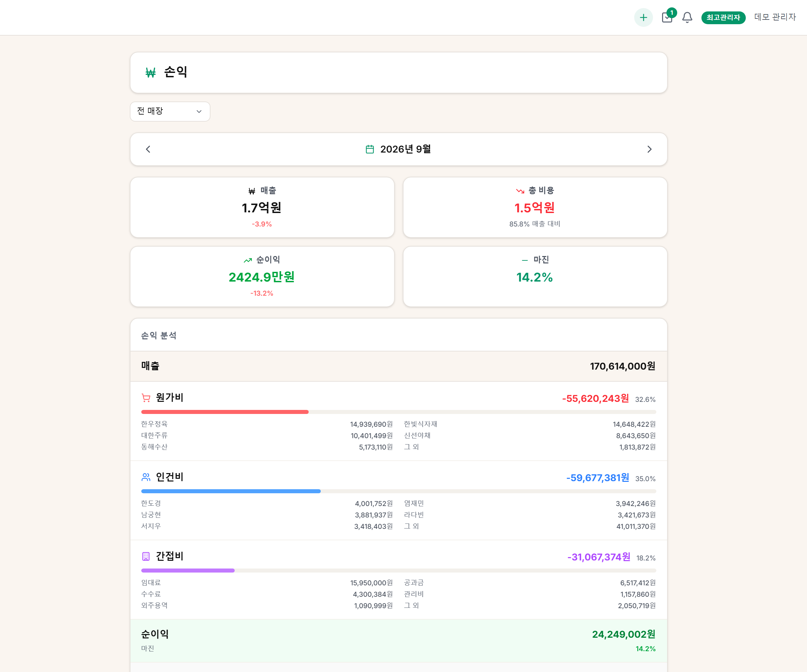
Task: Click the uptrend icon in 순이익 card
Action: pos(248,260)
